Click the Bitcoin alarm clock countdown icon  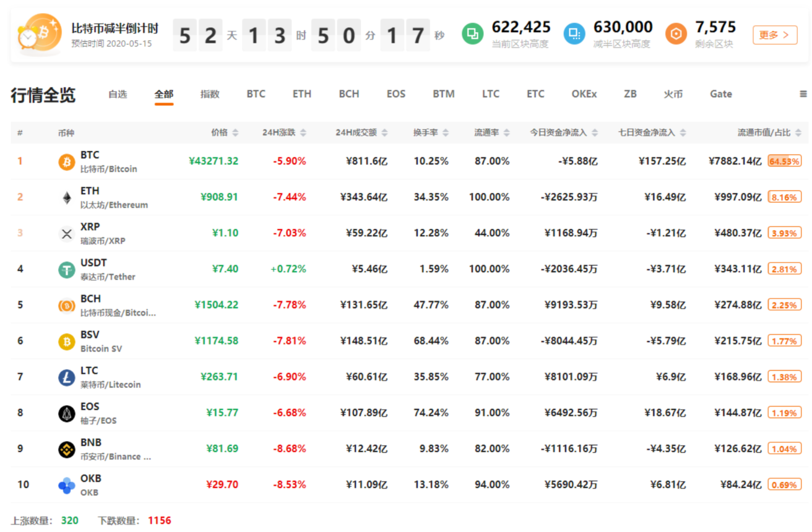(40, 35)
